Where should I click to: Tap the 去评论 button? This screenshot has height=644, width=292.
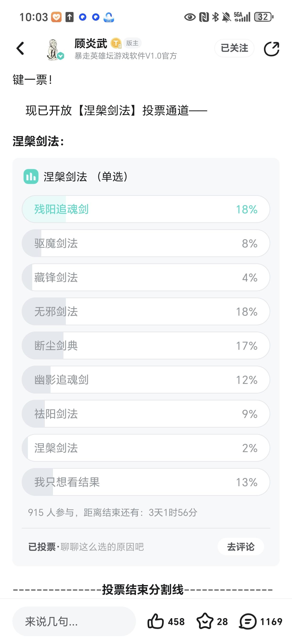tap(241, 547)
